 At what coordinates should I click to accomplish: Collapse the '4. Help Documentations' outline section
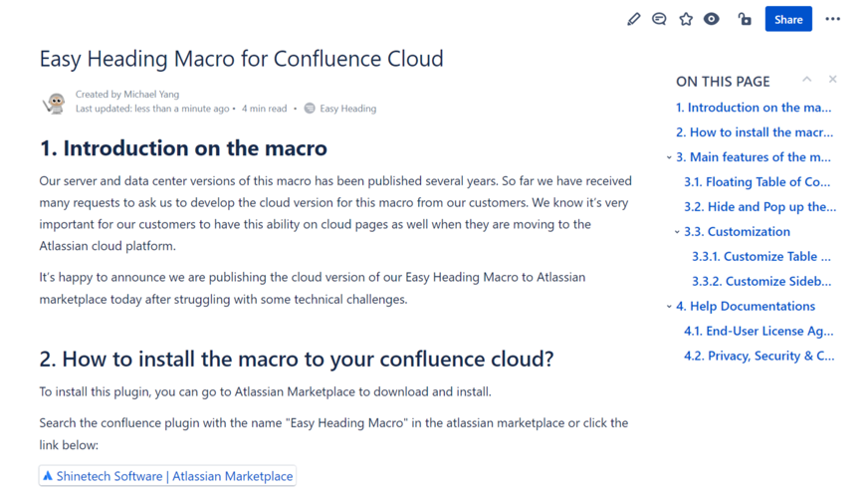pos(669,307)
